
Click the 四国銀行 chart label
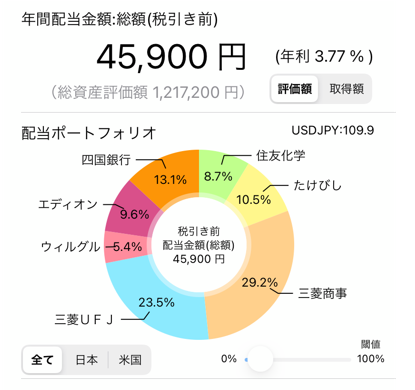pos(106,160)
